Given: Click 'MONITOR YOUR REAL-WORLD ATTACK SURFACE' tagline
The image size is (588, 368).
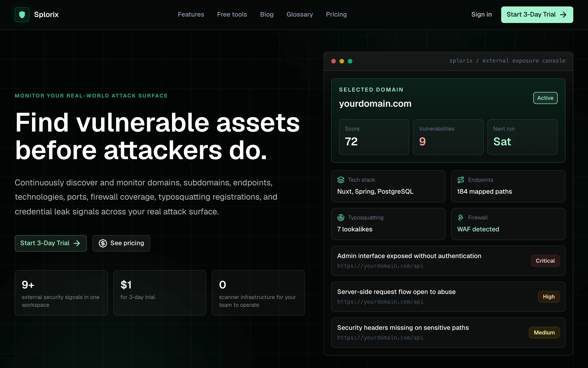Looking at the screenshot, I should pyautogui.click(x=91, y=96).
